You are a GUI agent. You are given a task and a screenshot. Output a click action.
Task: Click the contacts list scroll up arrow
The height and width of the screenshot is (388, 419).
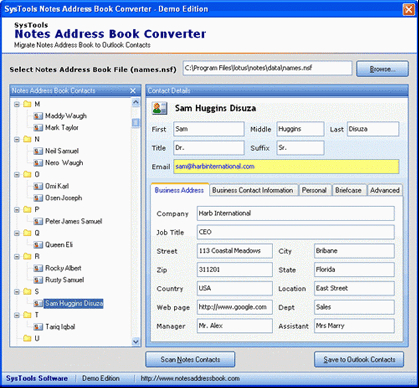tap(136, 102)
